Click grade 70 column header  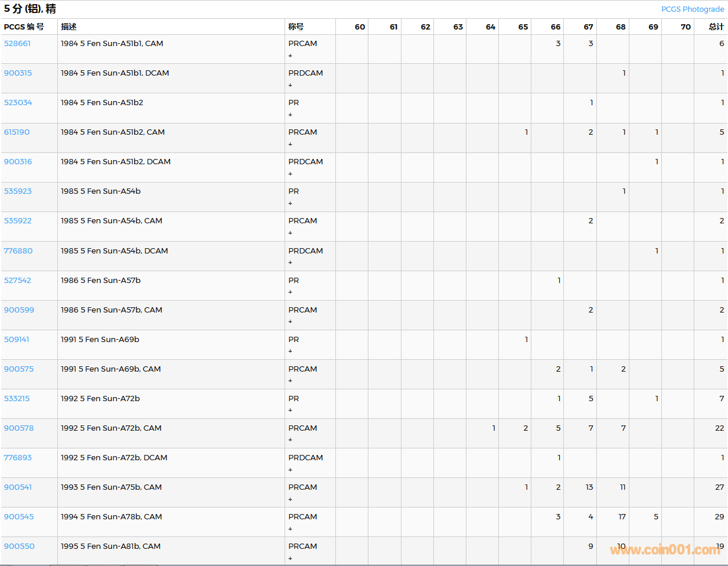[x=685, y=27]
